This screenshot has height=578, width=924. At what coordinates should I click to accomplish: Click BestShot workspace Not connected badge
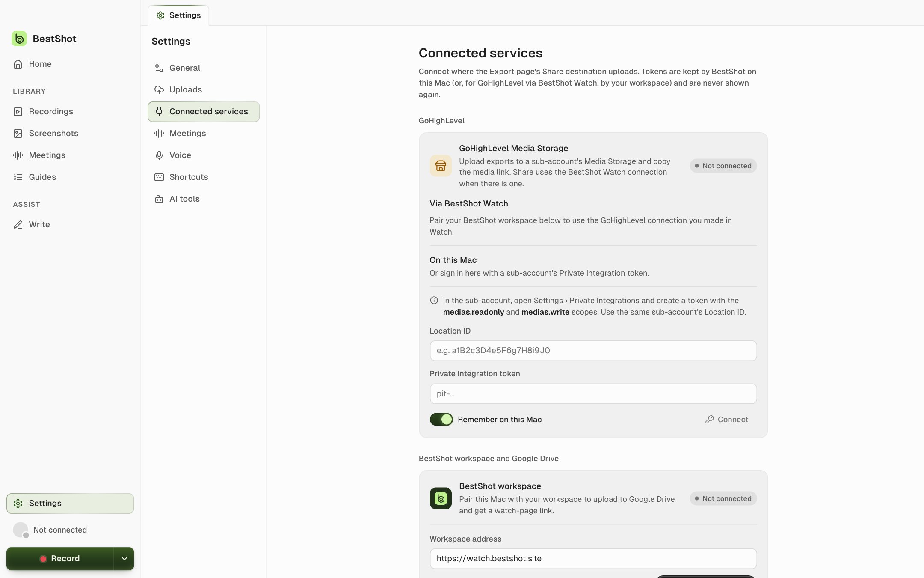point(723,498)
